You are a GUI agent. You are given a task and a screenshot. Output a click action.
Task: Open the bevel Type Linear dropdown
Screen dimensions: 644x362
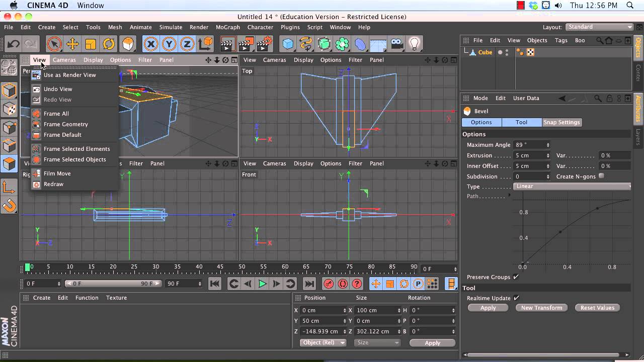572,187
